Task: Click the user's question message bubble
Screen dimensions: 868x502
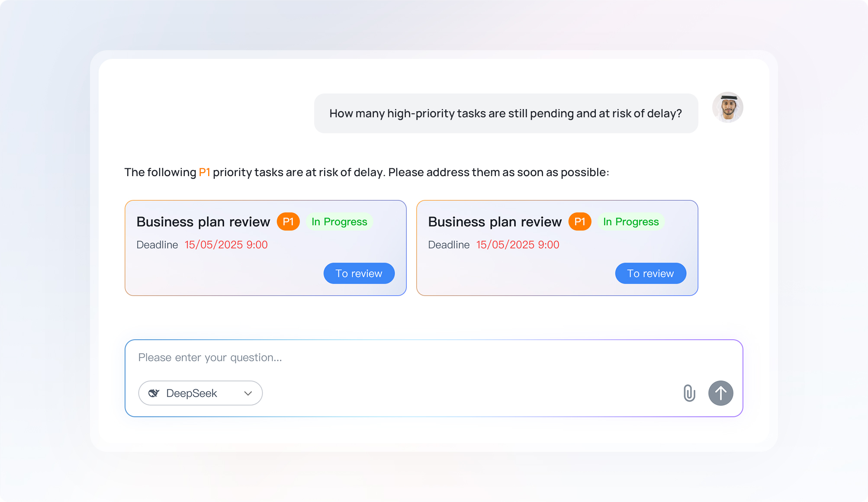Action: pyautogui.click(x=505, y=113)
